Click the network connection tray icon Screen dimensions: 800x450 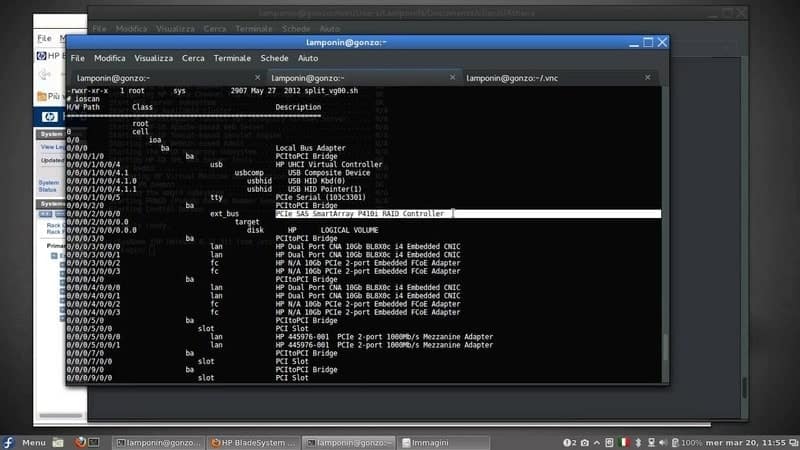click(x=651, y=442)
